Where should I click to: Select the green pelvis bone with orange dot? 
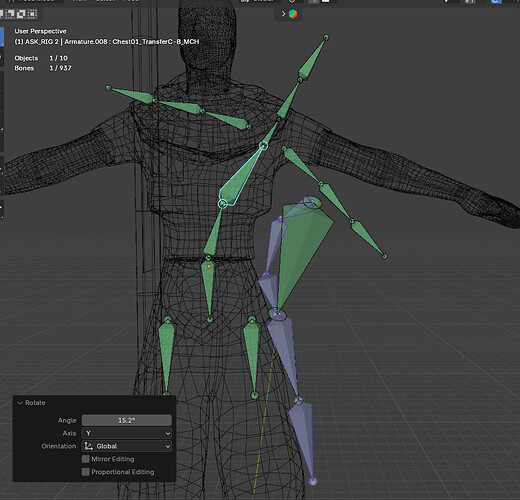209,289
